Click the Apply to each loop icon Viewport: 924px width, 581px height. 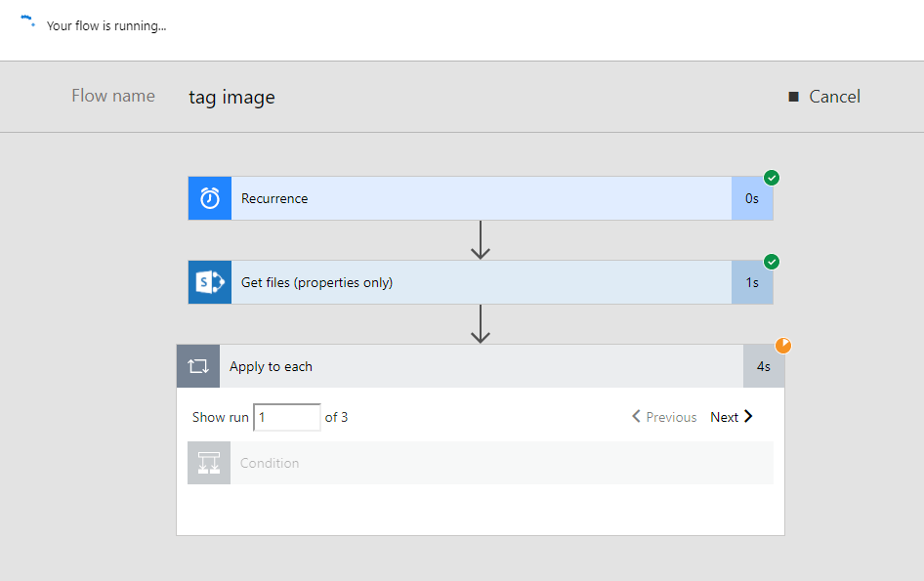tap(198, 366)
